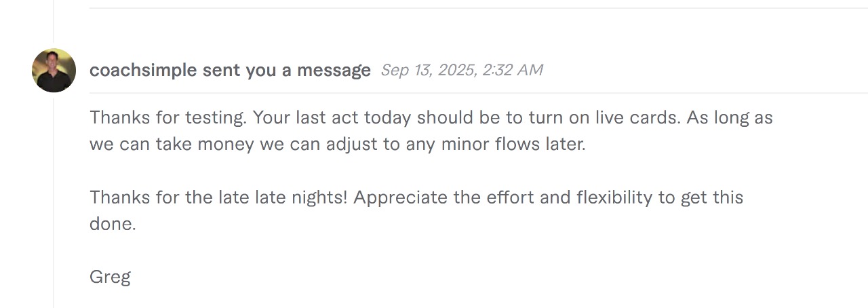The height and width of the screenshot is (308, 868).
Task: Click "Thanks for the late late nights!"
Action: click(x=218, y=197)
